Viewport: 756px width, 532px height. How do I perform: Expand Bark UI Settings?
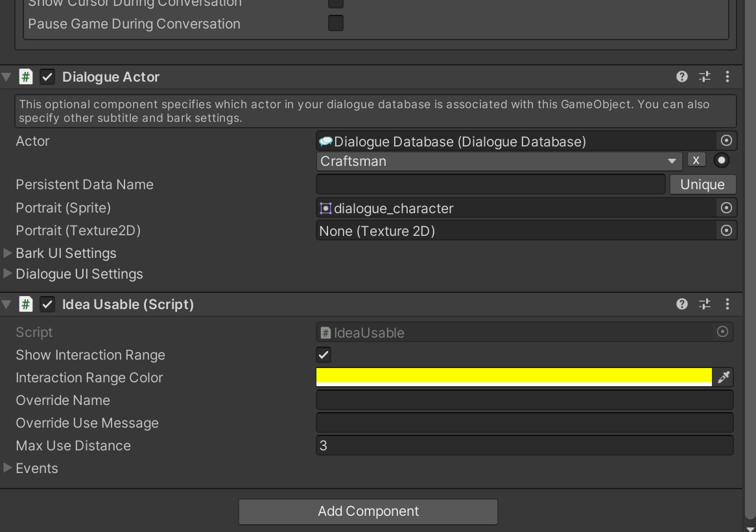[x=7, y=253]
